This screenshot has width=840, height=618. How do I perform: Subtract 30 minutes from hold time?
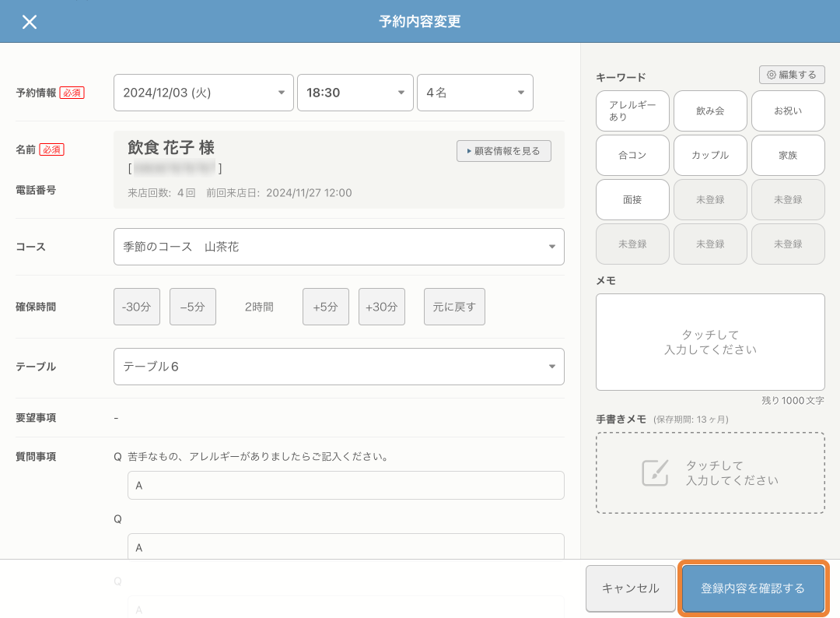tap(136, 306)
